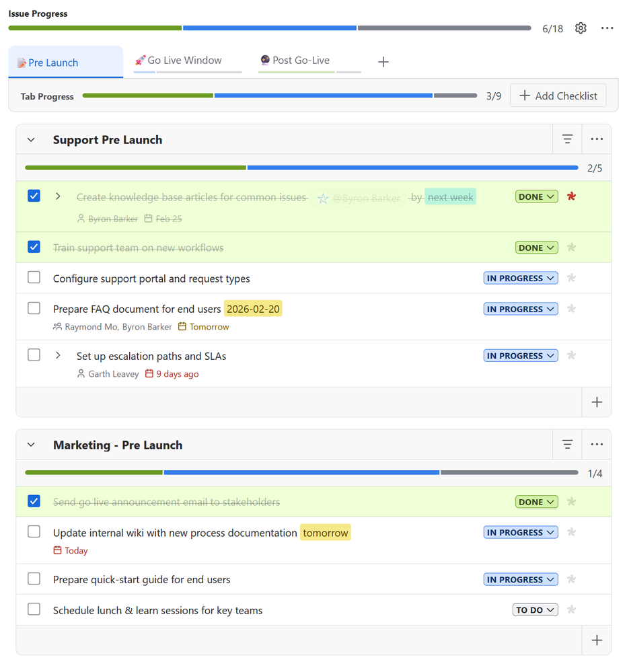Open DONE status dropdown for Train support team
Screen dimensions: 627x672
(537, 248)
